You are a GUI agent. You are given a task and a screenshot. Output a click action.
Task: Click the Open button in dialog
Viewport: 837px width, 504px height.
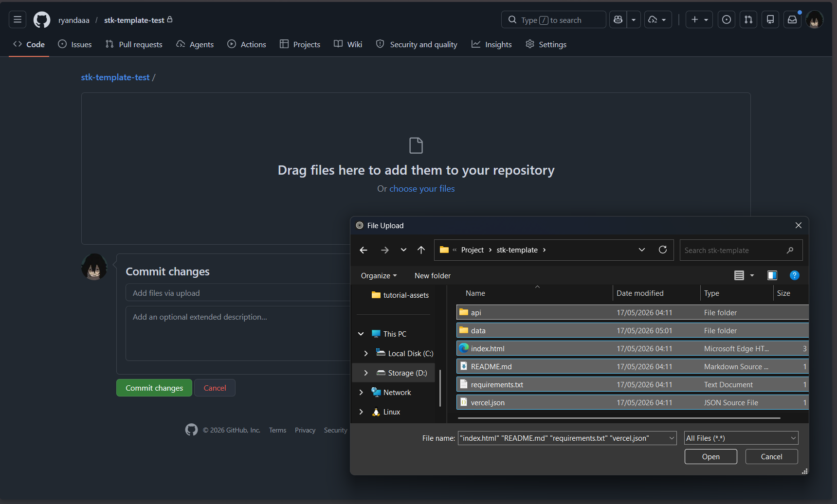710,457
